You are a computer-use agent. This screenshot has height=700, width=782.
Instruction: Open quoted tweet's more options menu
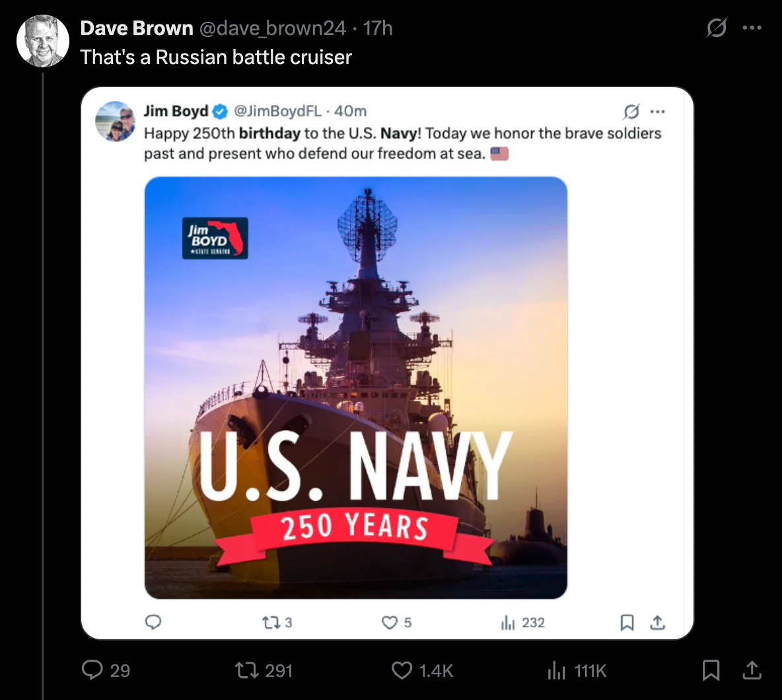coord(658,111)
